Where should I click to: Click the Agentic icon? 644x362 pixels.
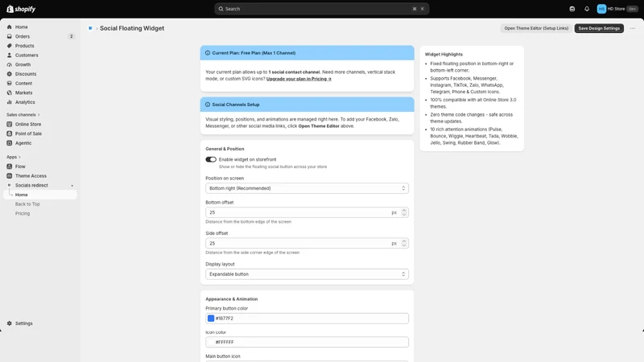point(10,143)
